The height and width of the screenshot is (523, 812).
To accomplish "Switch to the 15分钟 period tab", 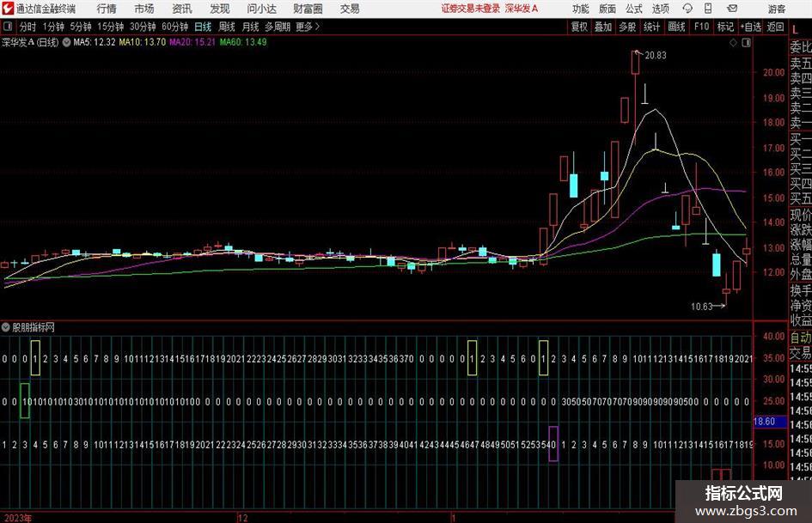I will (111, 27).
